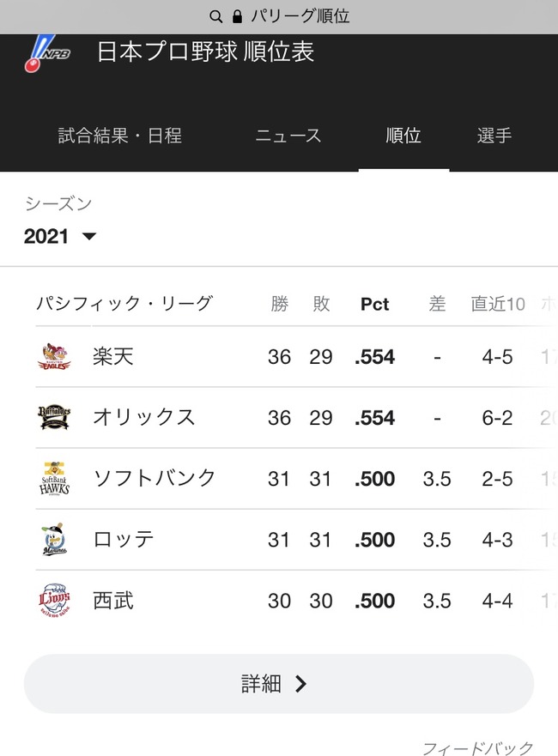Viewport: 558px width, 756px height.
Task: Go to the 選手 tab
Action: click(494, 136)
